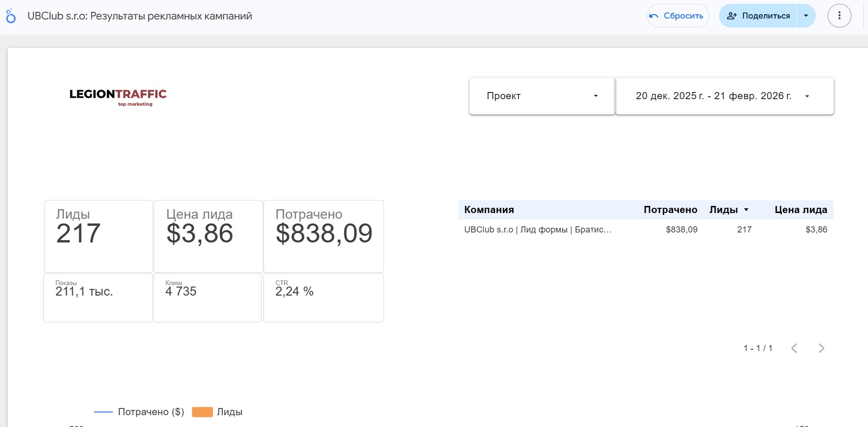Sort table by Цена лида column header
868x427 pixels.
801,210
